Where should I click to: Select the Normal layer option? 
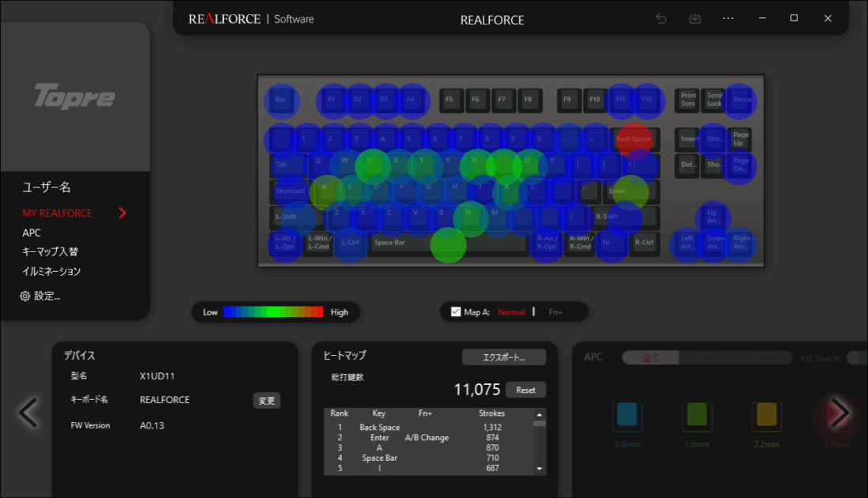point(511,313)
